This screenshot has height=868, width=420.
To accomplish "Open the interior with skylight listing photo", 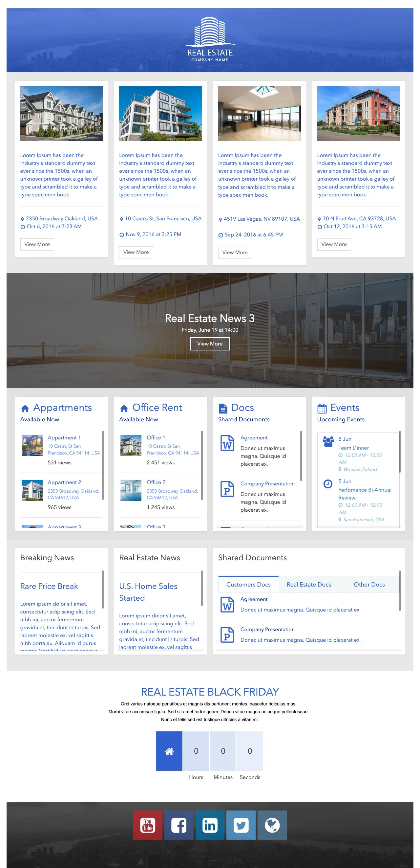I will tap(259, 113).
